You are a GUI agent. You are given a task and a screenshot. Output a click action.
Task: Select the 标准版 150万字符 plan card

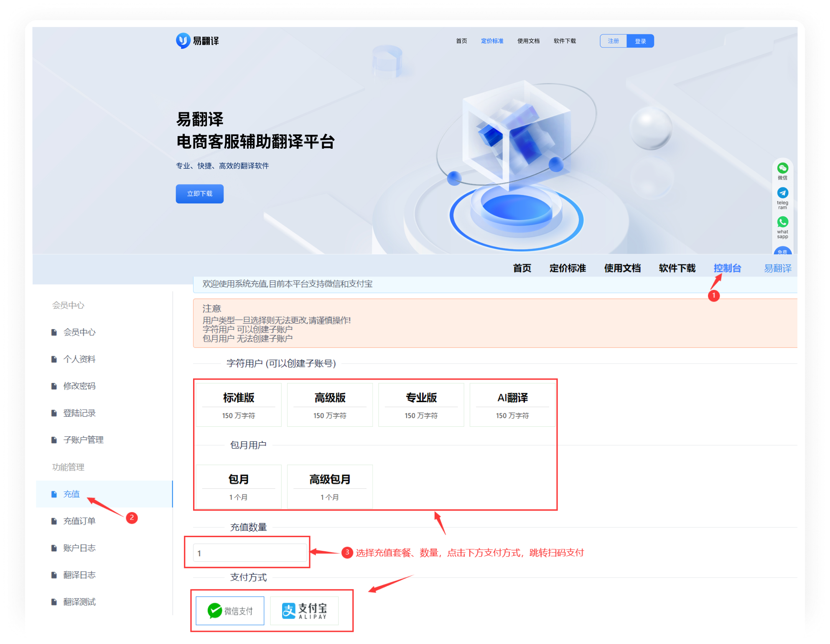tap(239, 404)
